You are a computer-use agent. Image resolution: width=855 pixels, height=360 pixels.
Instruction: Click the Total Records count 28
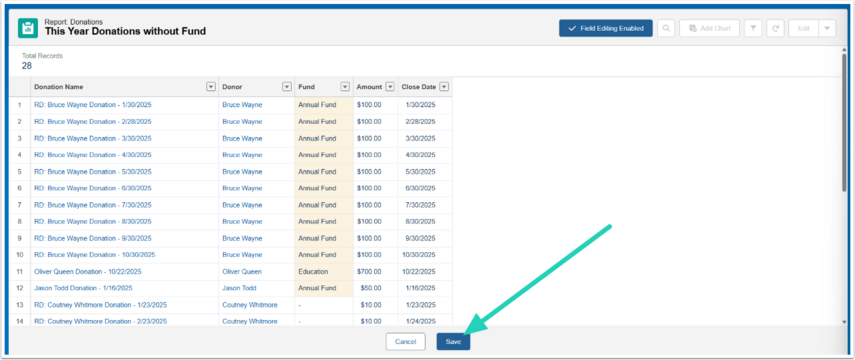(x=27, y=66)
